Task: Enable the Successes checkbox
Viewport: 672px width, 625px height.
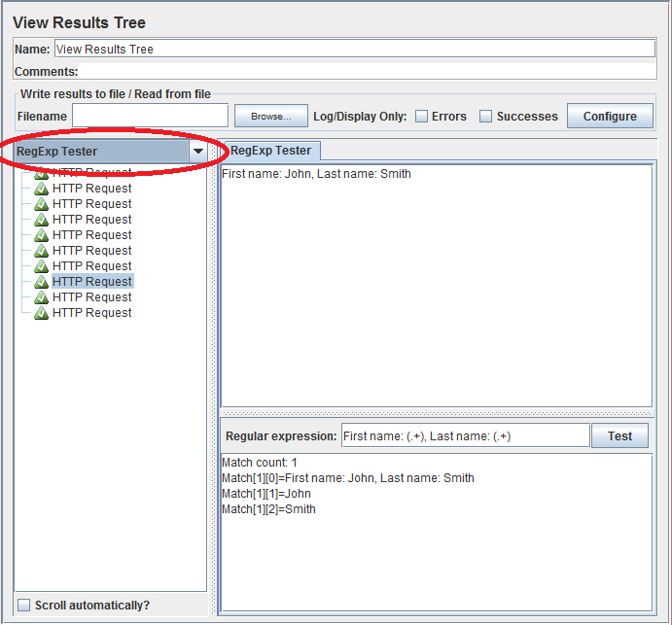Action: 485,116
